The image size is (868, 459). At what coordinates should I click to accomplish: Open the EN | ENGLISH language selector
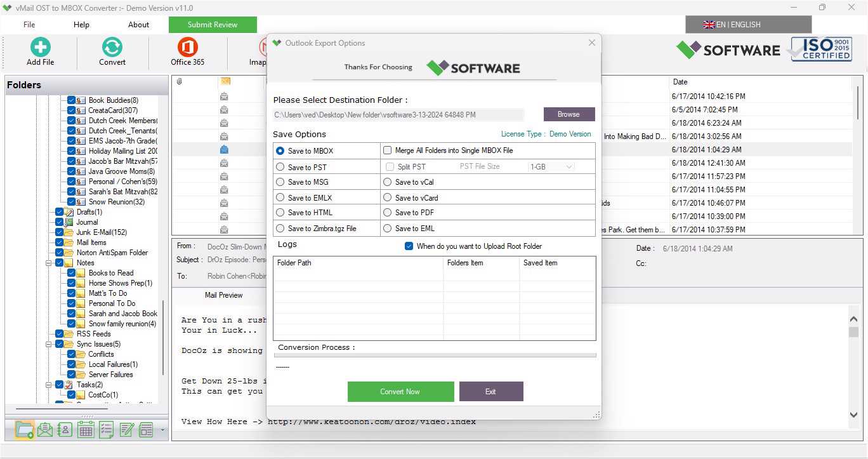coord(748,25)
